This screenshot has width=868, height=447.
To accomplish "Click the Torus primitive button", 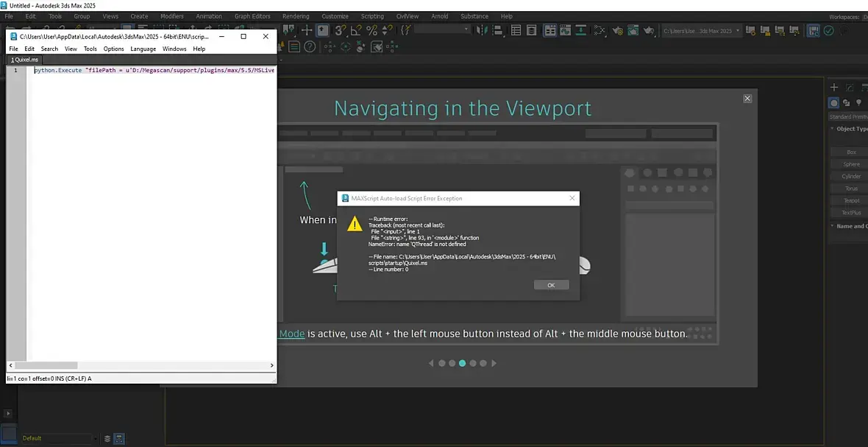I will click(x=851, y=189).
